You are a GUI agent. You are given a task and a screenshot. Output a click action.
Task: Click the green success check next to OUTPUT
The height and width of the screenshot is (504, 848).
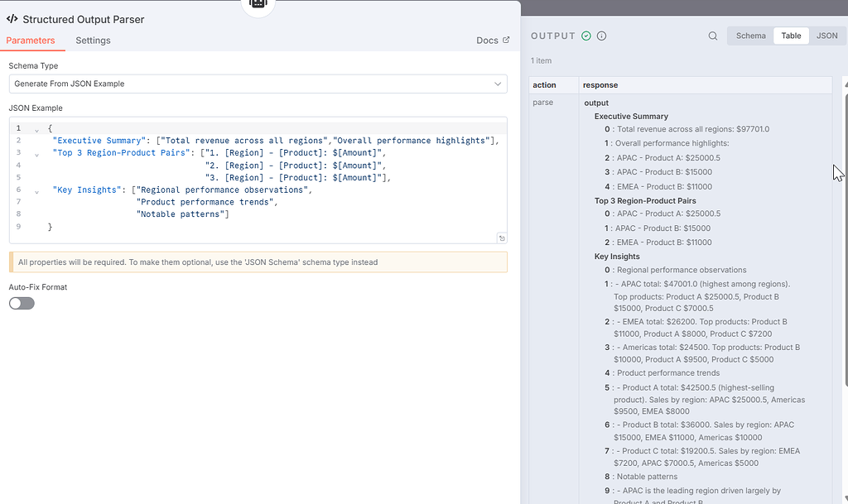(x=588, y=36)
